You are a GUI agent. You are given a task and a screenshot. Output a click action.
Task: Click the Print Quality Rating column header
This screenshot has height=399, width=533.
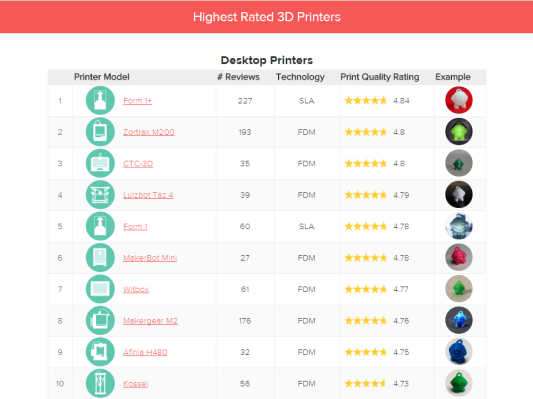[380, 77]
